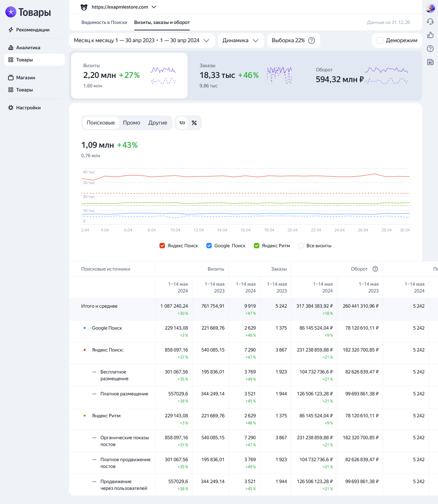Screen dimensions: 438x504
Task: Switch to the Видимость в Поиске tab
Action: click(104, 22)
